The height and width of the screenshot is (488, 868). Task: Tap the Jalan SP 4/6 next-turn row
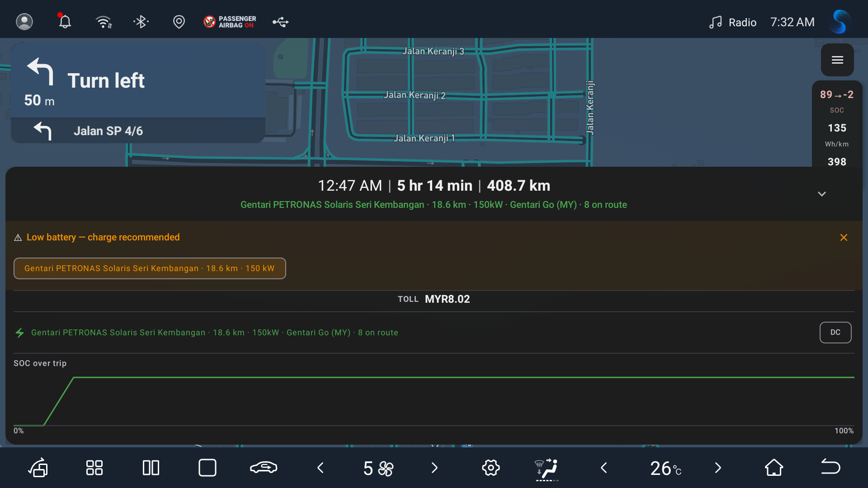pos(138,131)
